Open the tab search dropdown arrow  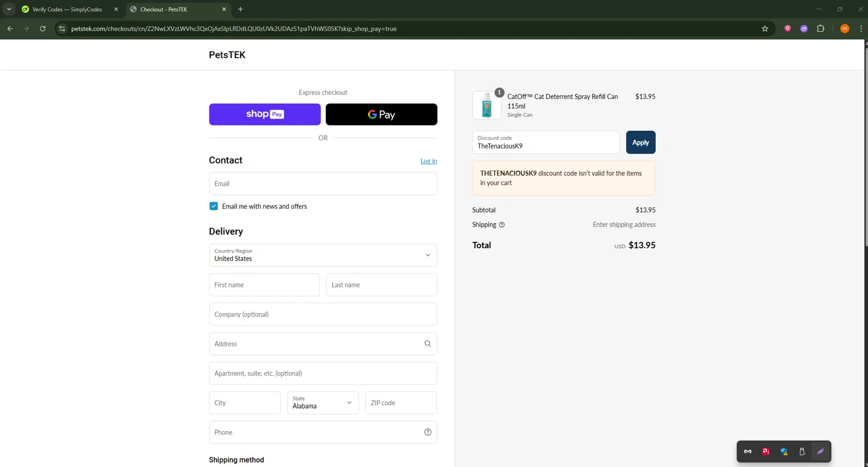click(x=9, y=9)
